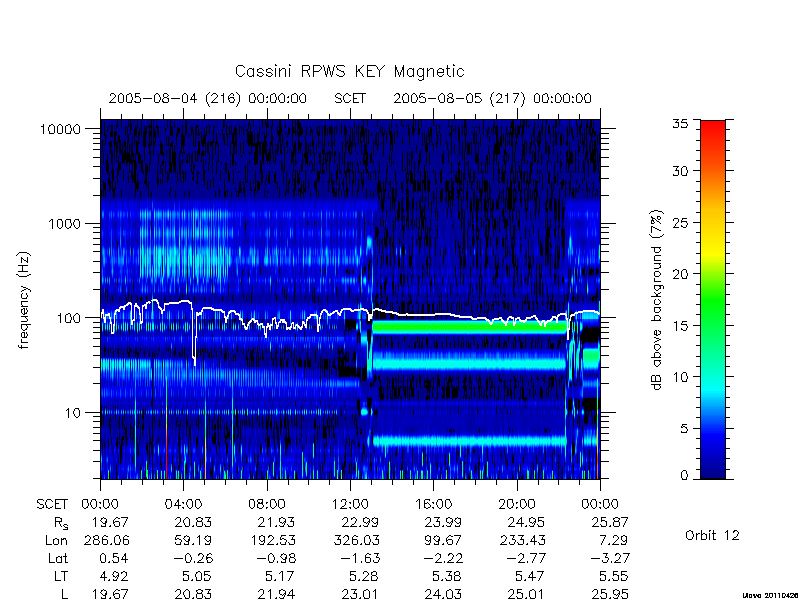Click the 100 frequency tick label
Screen dimensions: 800x600
68,318
